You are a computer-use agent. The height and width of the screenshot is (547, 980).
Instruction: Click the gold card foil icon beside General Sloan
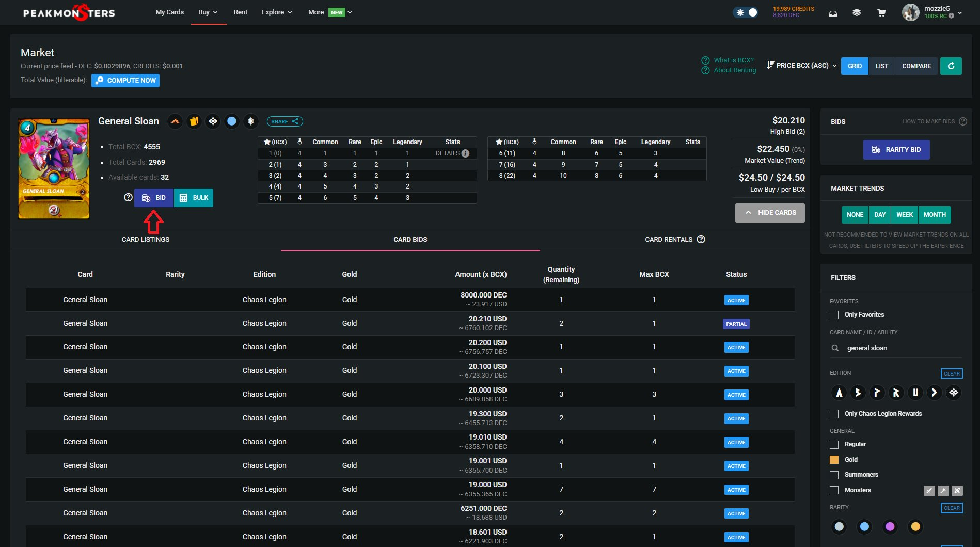(194, 121)
